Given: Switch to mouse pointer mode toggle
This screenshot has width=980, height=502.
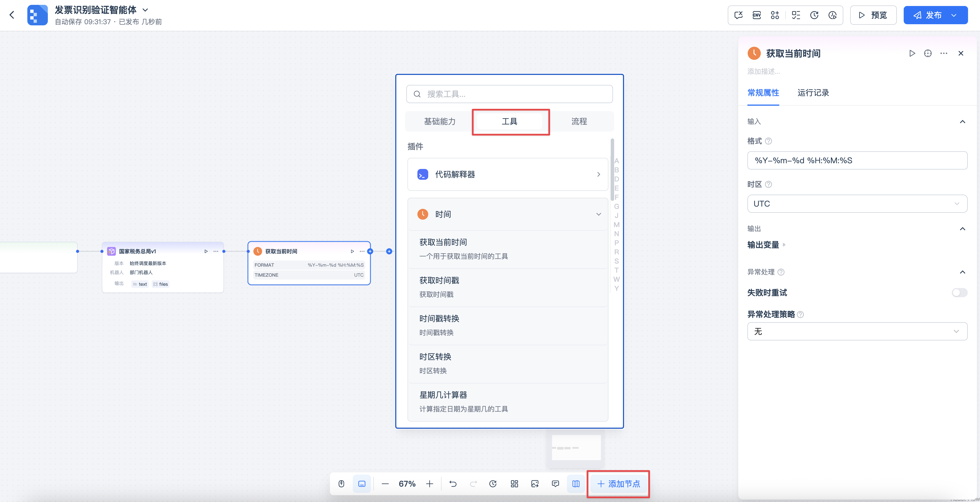Looking at the screenshot, I should point(341,484).
